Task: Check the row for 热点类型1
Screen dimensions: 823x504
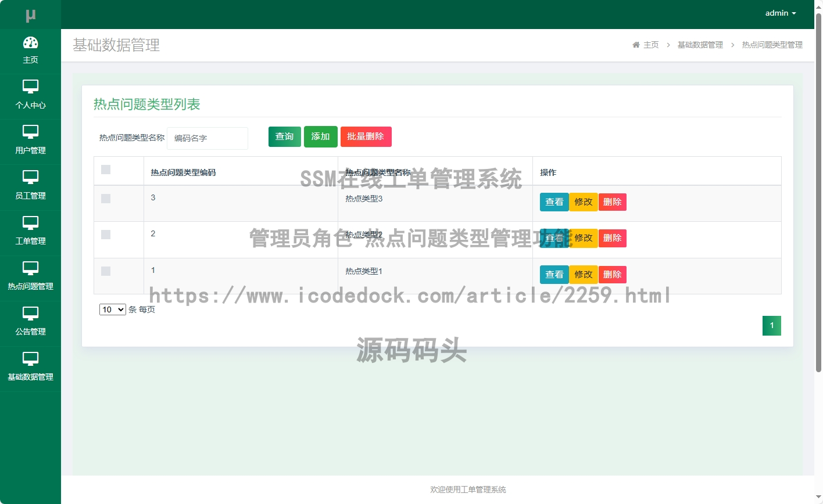Action: 106,271
